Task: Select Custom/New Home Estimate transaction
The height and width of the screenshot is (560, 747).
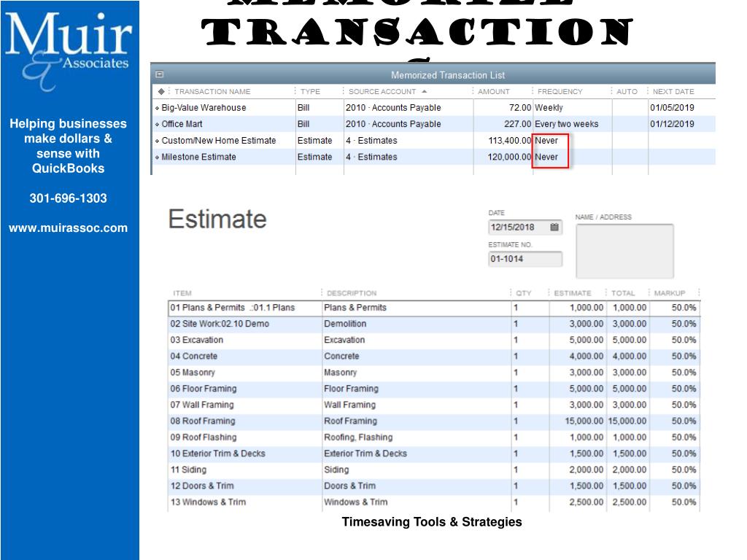Action: [433, 141]
